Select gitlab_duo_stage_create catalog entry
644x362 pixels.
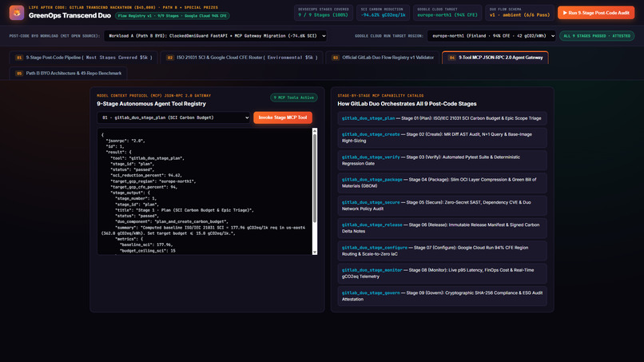pos(442,137)
